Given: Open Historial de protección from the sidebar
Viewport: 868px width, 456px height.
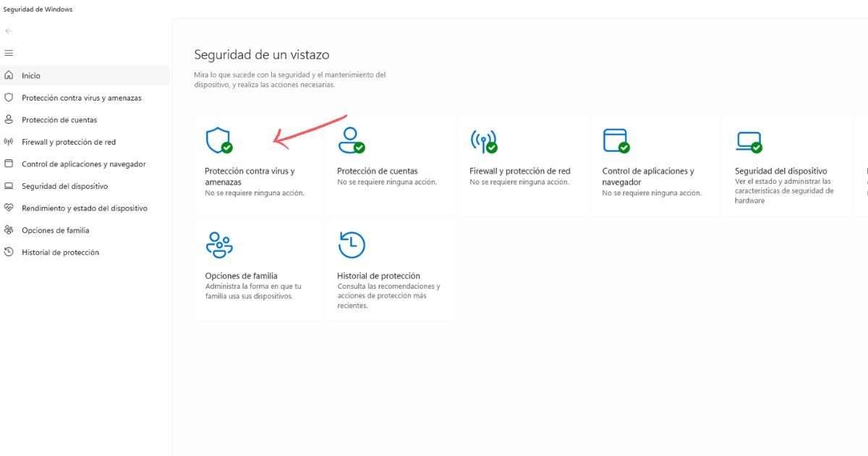Looking at the screenshot, I should (85, 252).
